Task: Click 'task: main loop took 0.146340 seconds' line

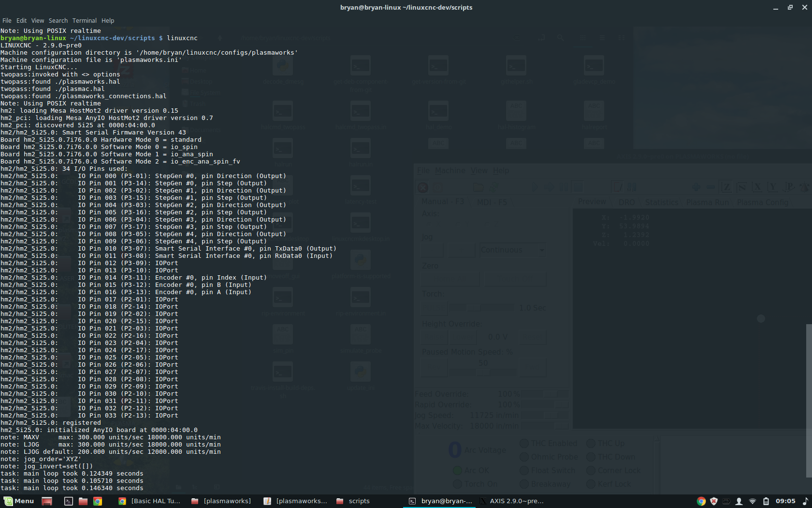Action: point(72,488)
